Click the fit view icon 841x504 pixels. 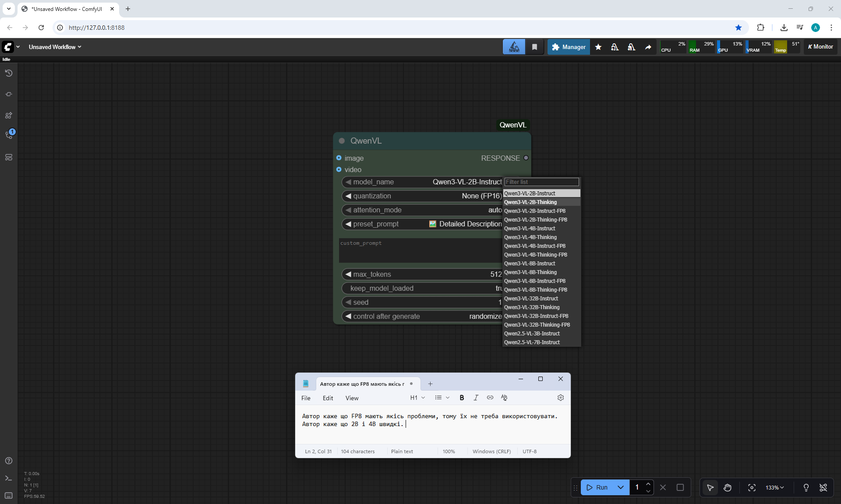(752, 487)
